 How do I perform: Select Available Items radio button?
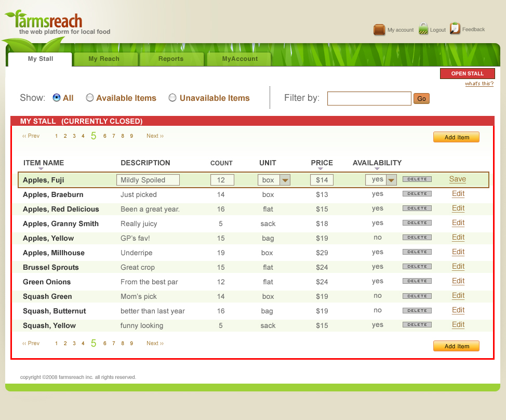[x=90, y=98]
